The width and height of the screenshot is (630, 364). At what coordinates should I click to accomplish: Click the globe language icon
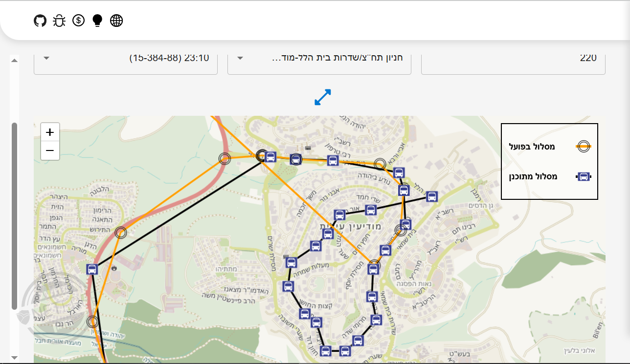pyautogui.click(x=116, y=21)
